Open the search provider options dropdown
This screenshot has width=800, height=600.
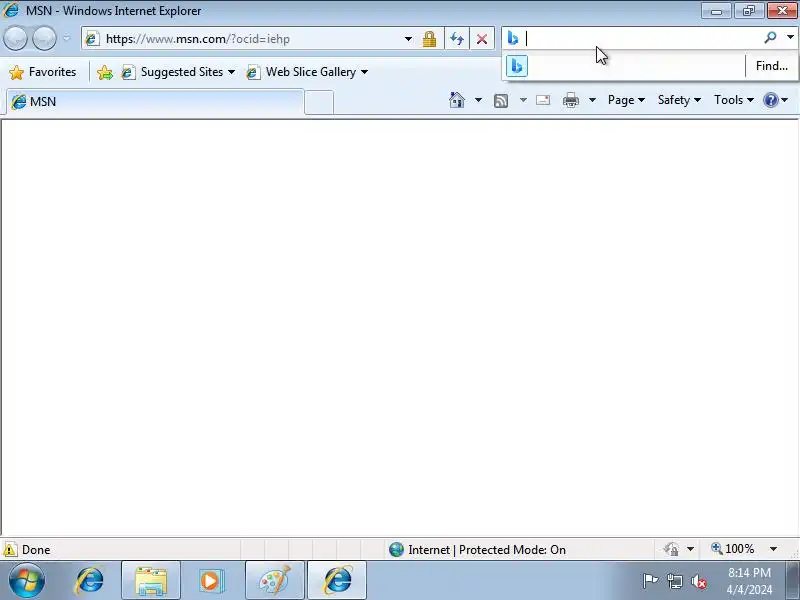pos(790,37)
